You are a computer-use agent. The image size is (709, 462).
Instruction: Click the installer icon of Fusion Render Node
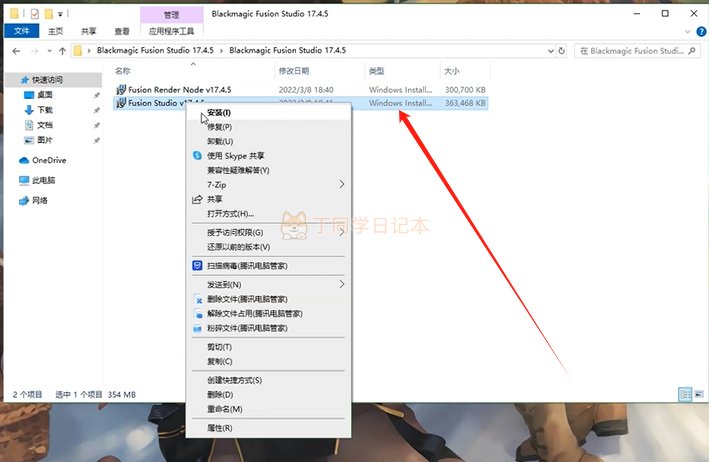point(121,89)
